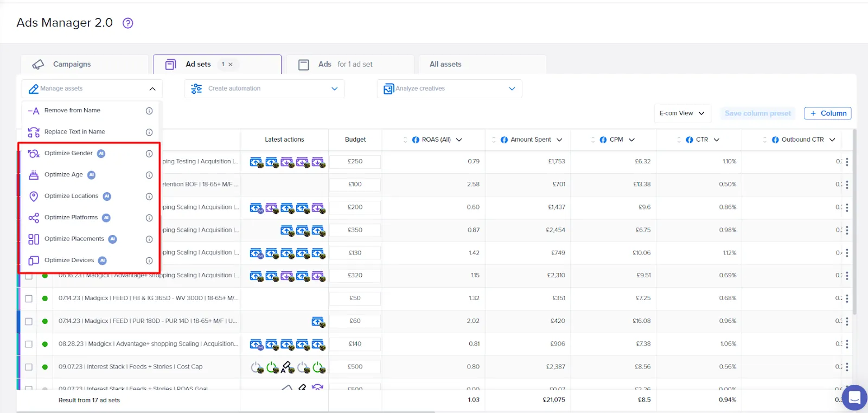The height and width of the screenshot is (413, 868).
Task: Open info icon for Optimize Locations
Action: pos(149,196)
